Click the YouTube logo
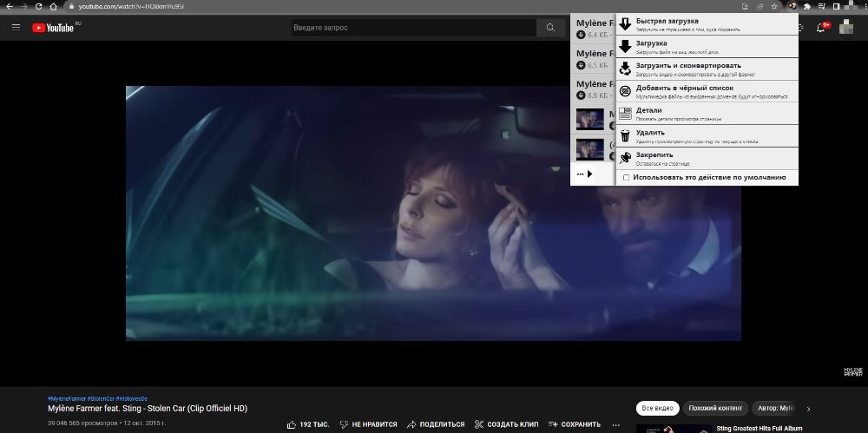This screenshot has width=868, height=433. pos(54,28)
